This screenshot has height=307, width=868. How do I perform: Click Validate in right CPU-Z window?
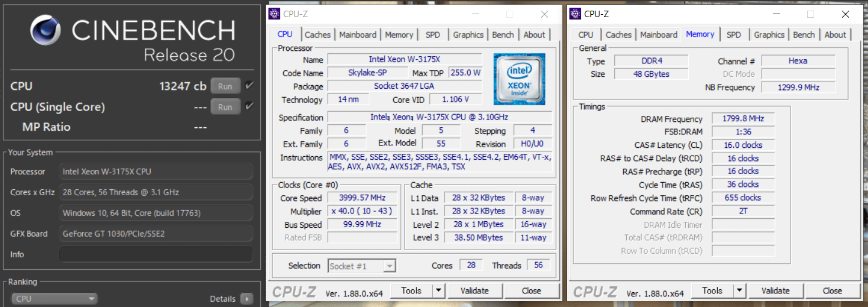click(x=776, y=290)
